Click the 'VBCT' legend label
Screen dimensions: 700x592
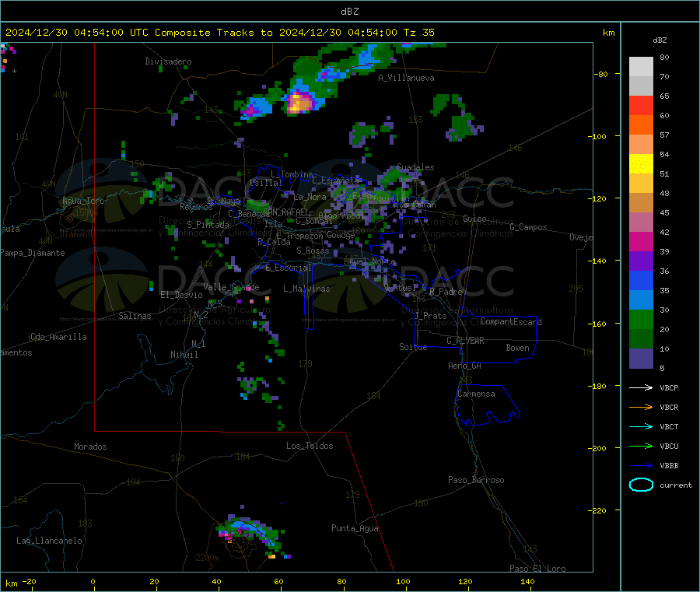(x=669, y=427)
